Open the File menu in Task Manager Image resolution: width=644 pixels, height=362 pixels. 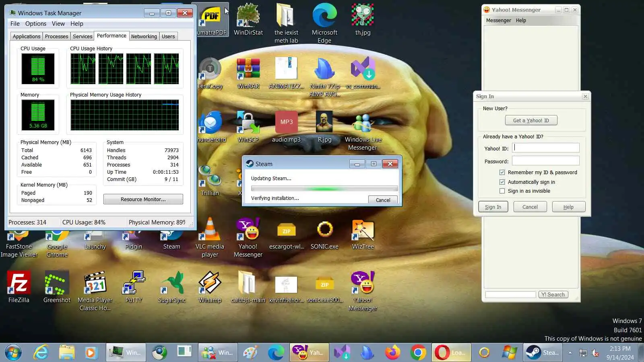tap(15, 24)
